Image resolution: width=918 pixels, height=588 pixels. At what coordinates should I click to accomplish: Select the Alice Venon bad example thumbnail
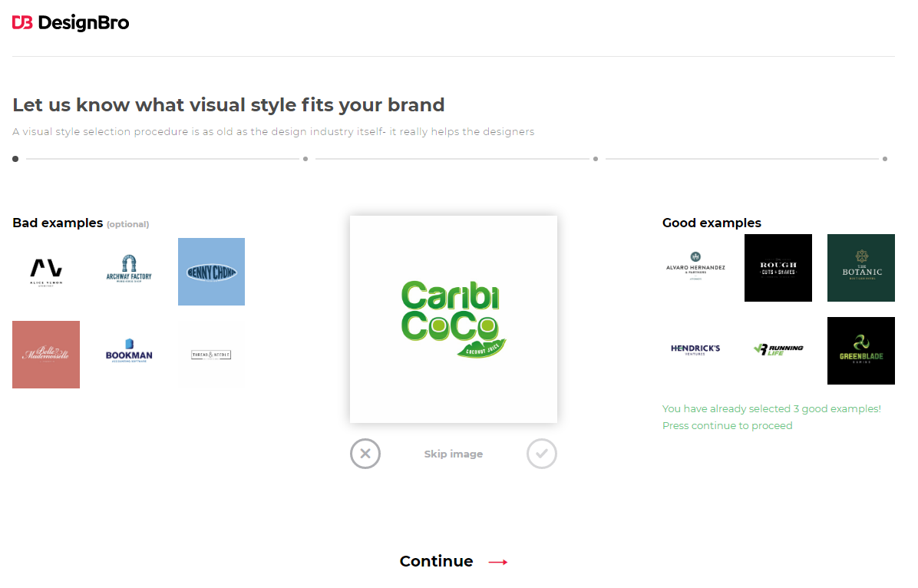point(46,272)
